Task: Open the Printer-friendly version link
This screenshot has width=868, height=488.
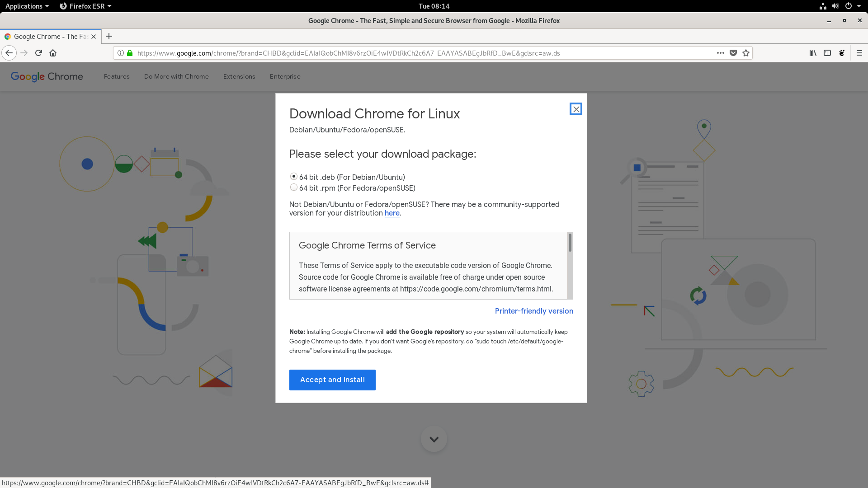Action: tap(534, 311)
